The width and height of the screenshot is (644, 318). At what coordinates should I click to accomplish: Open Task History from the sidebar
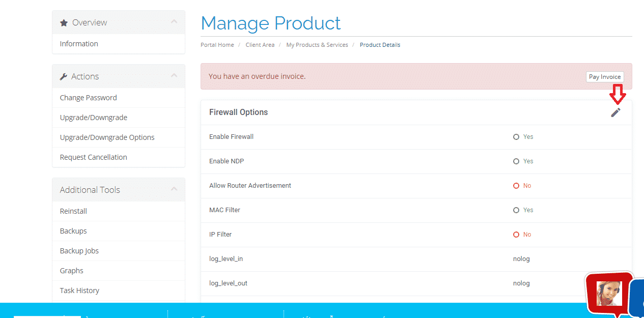(x=79, y=291)
